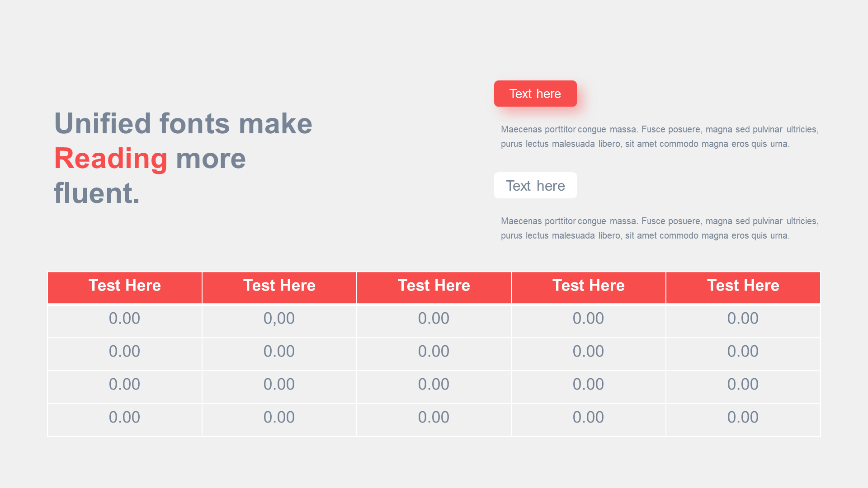Click the word 'fluent.' in the heading
The image size is (868, 488).
[97, 193]
